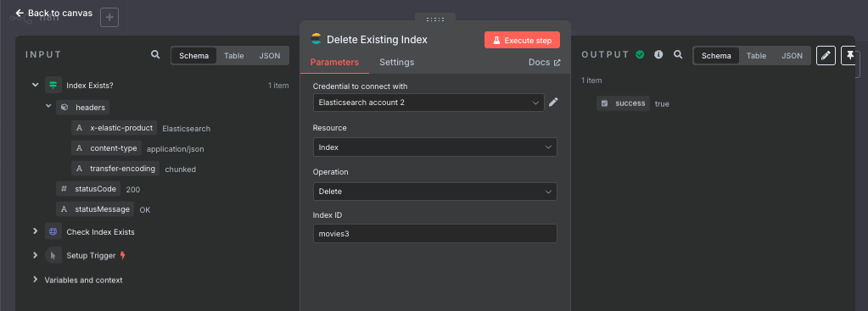Click the edit output pencil button
Viewport: 868px width, 311px height.
click(826, 55)
